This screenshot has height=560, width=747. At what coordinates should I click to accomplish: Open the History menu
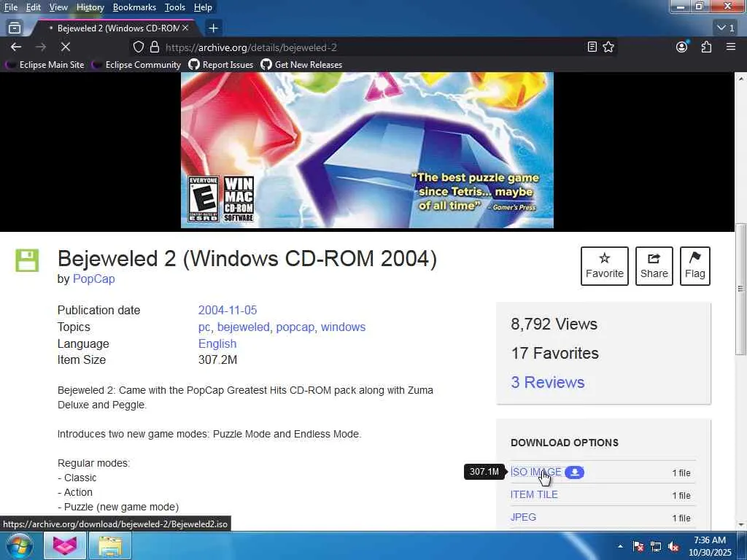[90, 7]
